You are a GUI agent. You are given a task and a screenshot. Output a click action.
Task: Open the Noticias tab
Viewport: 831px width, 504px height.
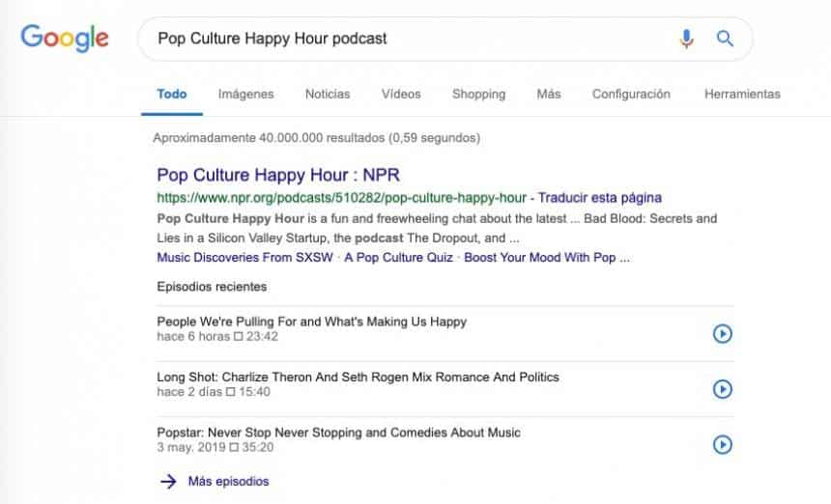pyautogui.click(x=328, y=95)
